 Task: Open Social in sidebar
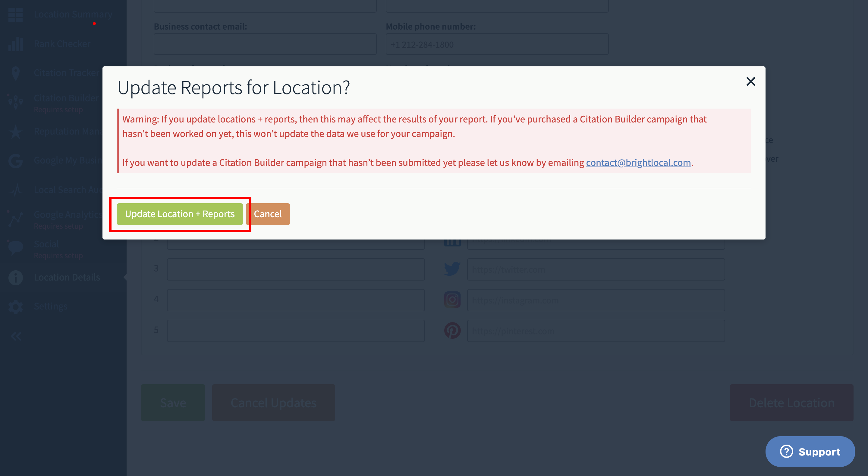[x=46, y=244]
